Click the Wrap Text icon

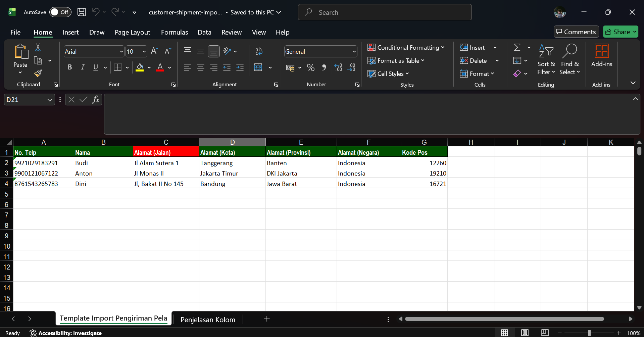point(259,51)
